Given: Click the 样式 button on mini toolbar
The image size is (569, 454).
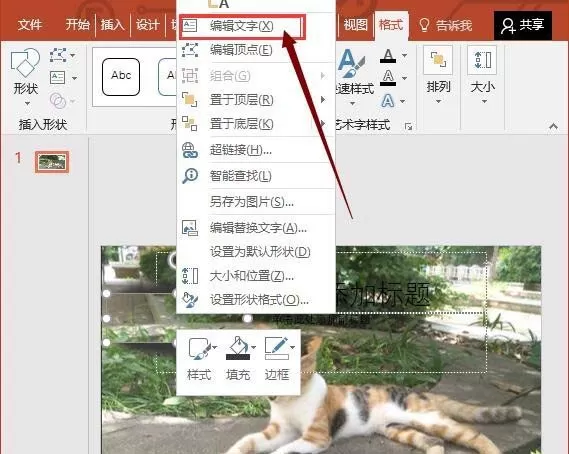Looking at the screenshot, I should (199, 359).
